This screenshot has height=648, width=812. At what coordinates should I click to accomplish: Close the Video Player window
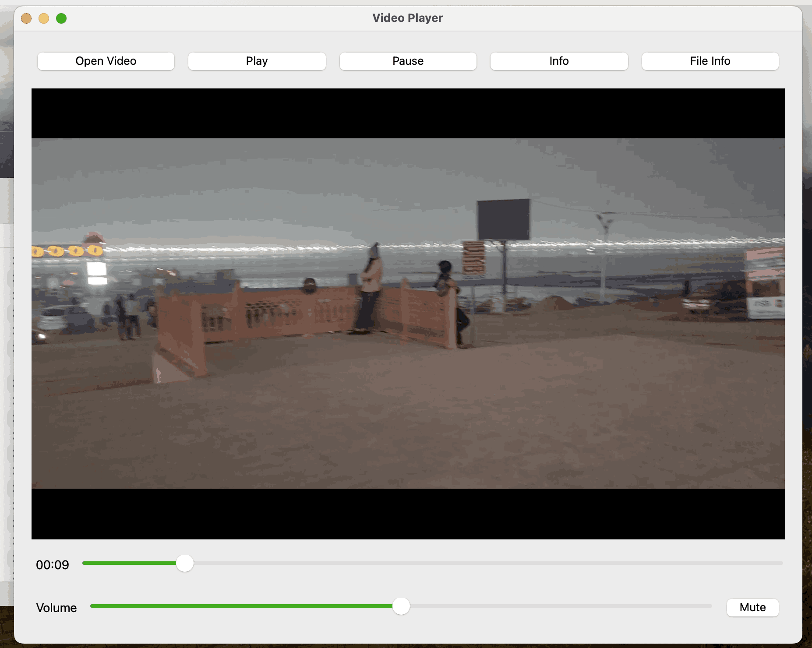(x=26, y=18)
